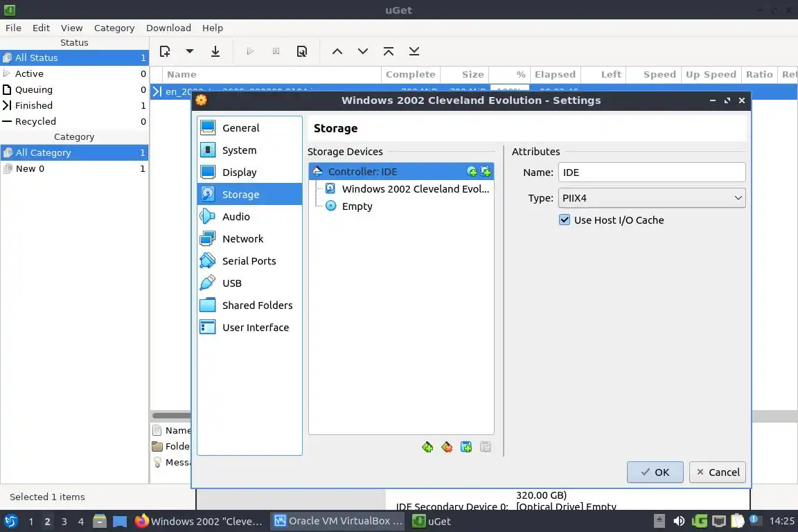Screen dimensions: 798x532
Task: Open uGet View menu
Action: point(72,28)
